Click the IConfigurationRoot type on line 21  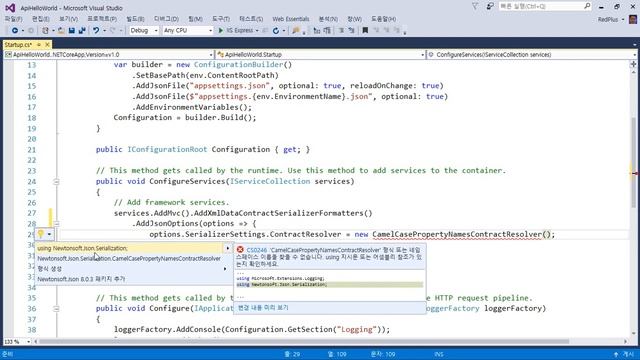[x=167, y=149]
